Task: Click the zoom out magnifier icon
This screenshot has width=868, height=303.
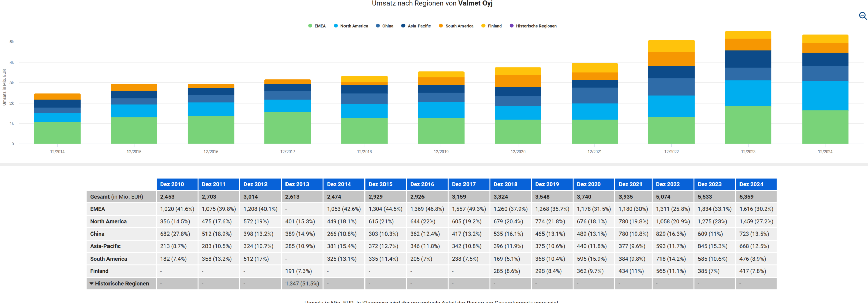Action: [863, 16]
